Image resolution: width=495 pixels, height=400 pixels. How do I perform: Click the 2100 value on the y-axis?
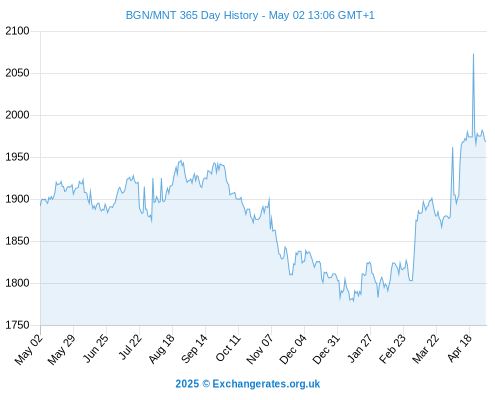pos(17,31)
